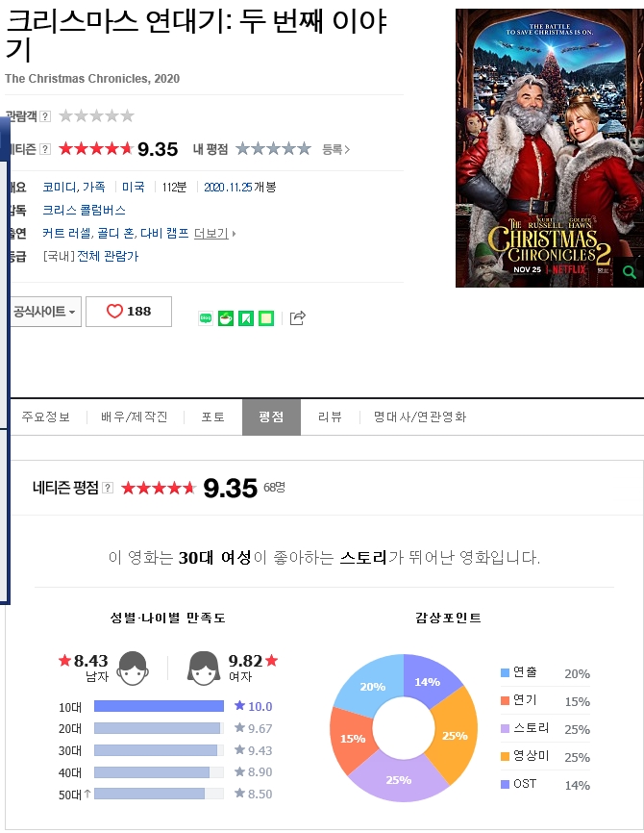Switch to the 리뷰 tab
This screenshot has width=644, height=833.
[330, 417]
